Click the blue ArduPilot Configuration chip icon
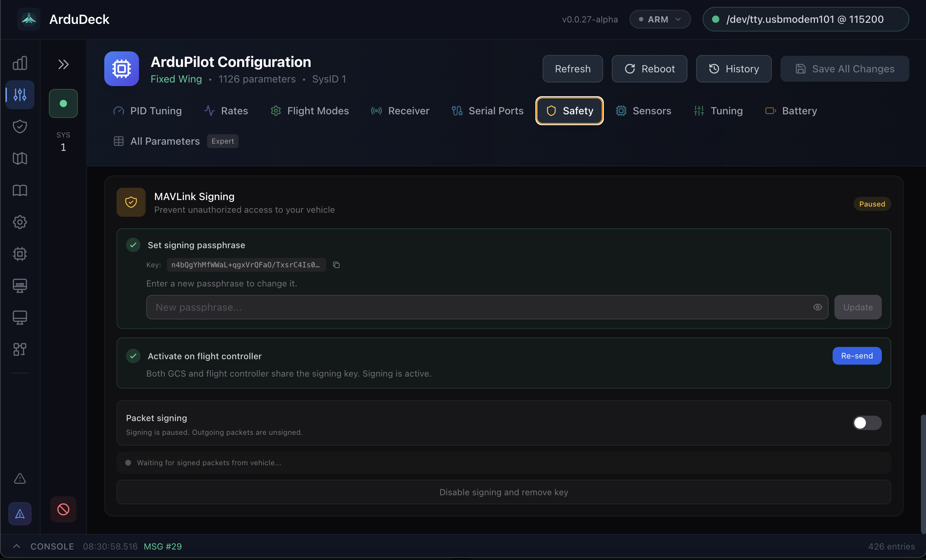This screenshot has height=560, width=926. 121,69
